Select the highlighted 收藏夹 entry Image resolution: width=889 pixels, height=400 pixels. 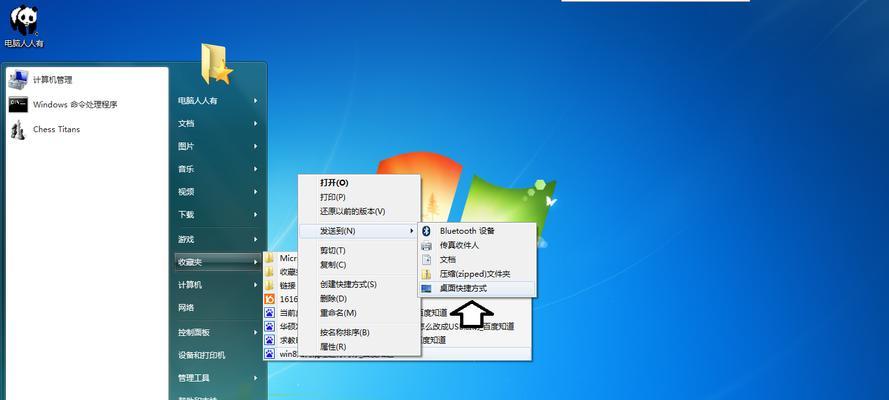[x=218, y=262]
